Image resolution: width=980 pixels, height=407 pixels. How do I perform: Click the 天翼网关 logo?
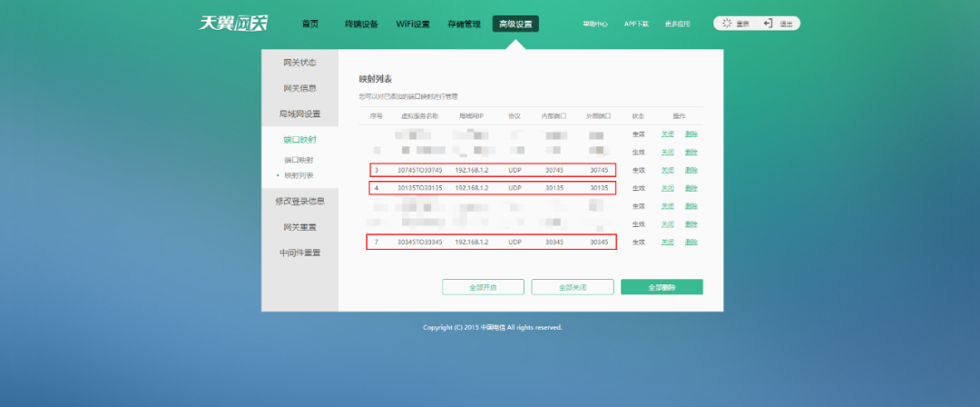click(225, 24)
